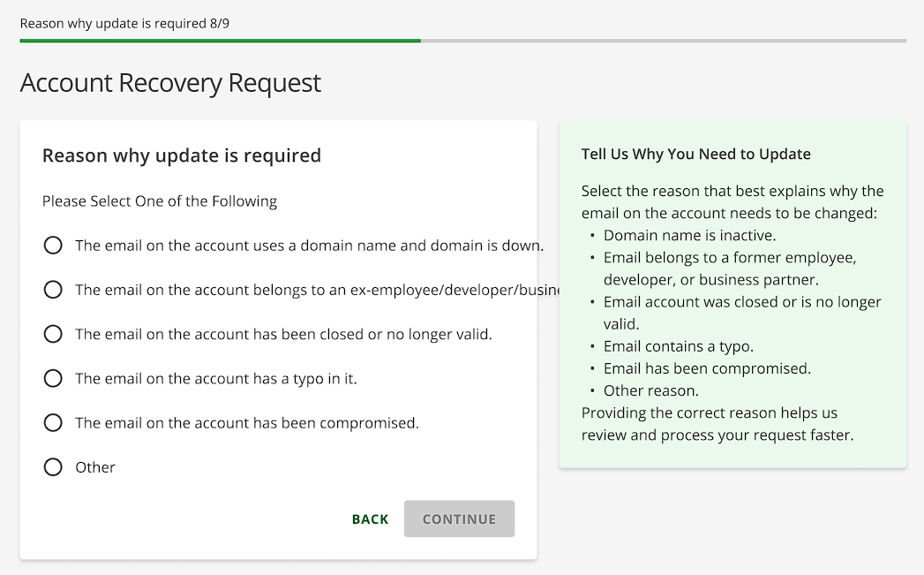The image size is (924, 575).
Task: Click the grayed-out CONTINUE button
Action: [x=459, y=518]
